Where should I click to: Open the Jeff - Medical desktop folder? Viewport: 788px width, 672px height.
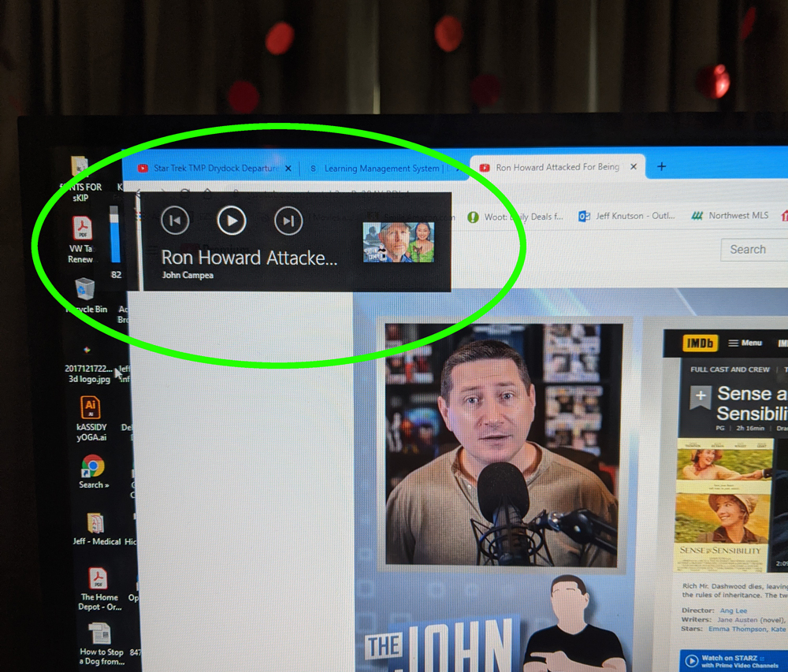(96, 529)
